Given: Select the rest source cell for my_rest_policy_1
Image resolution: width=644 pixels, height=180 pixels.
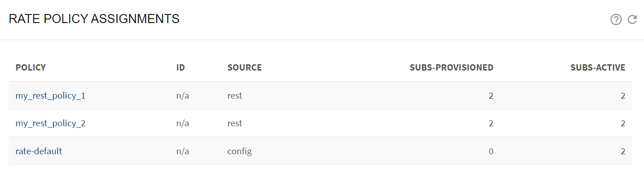Looking at the screenshot, I should (x=235, y=96).
